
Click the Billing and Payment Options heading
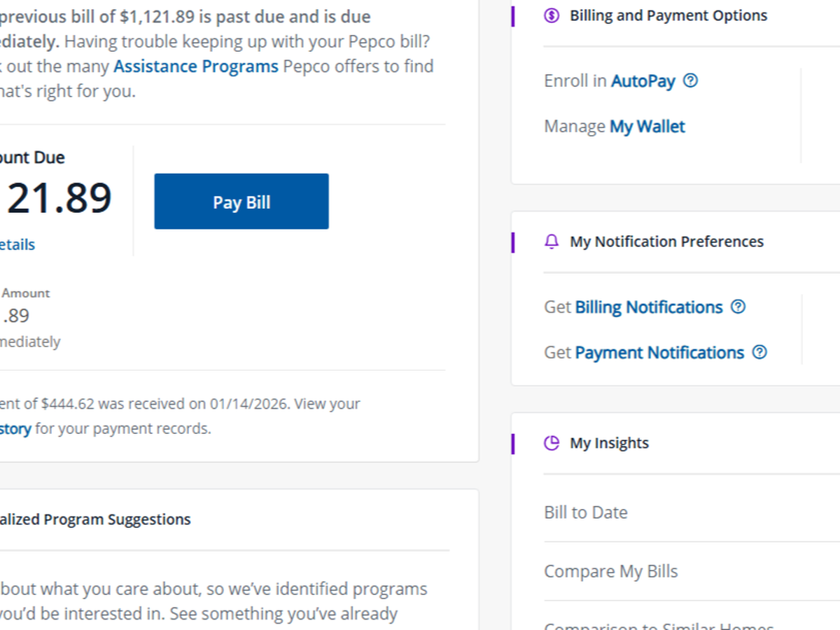pyautogui.click(x=668, y=15)
